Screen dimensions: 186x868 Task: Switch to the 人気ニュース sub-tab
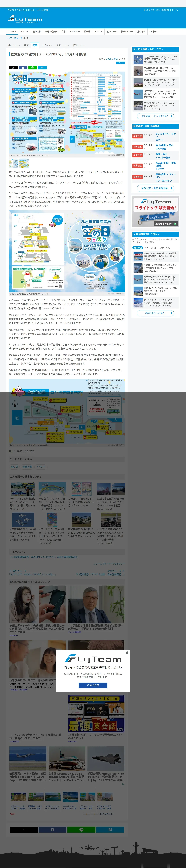pyautogui.click(x=62, y=45)
